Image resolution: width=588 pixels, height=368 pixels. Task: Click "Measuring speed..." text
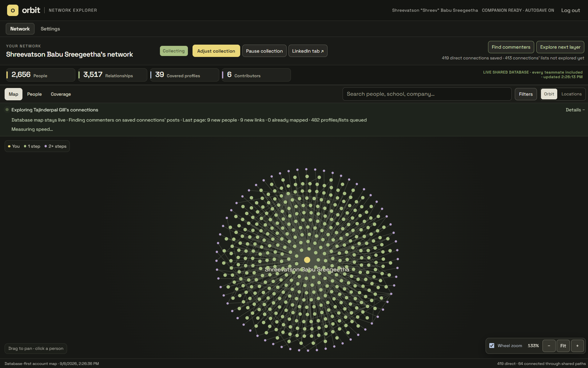(32, 129)
